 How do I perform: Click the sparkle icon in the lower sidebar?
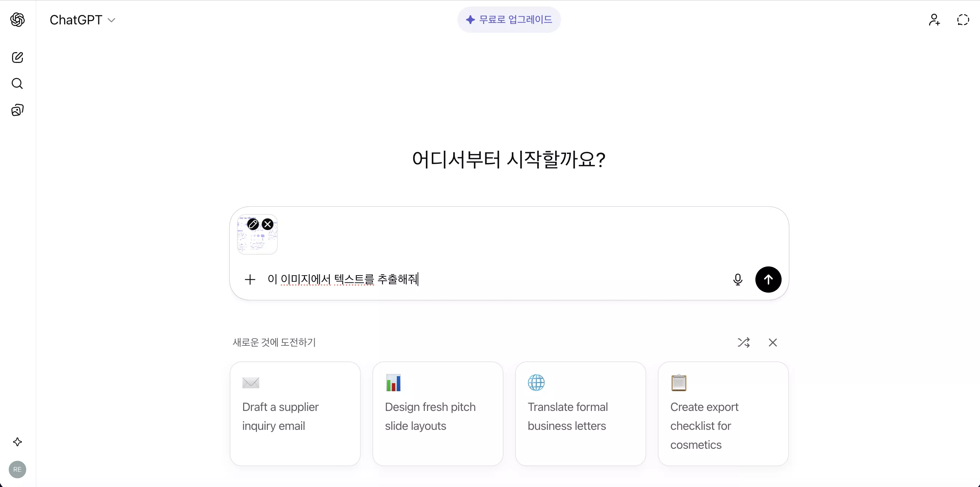pyautogui.click(x=17, y=442)
